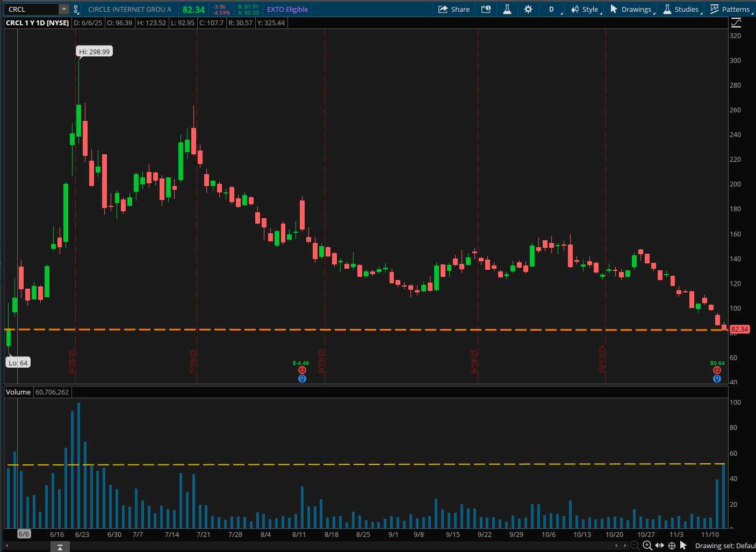
Task: Click the 6/20/25 expiration marker label
Action: [71, 361]
